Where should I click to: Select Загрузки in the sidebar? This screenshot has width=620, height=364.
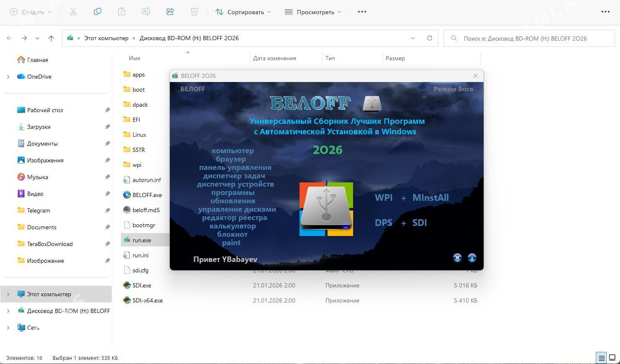point(38,127)
